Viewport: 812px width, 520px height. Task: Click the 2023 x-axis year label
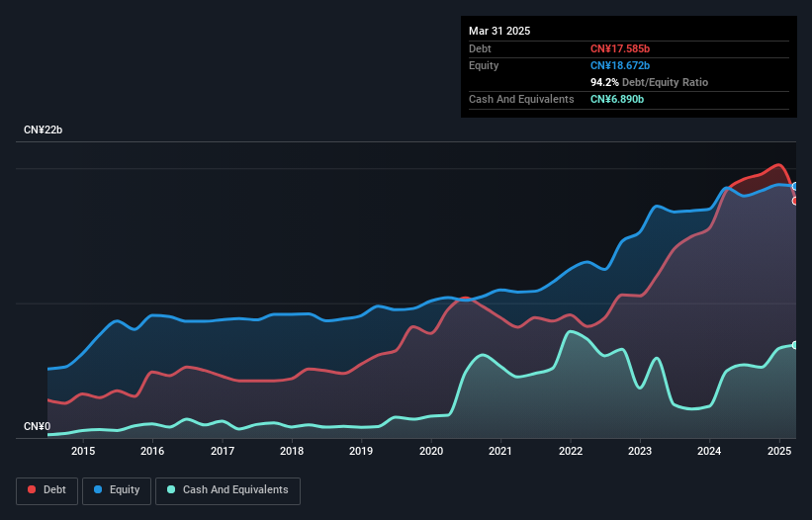pyautogui.click(x=640, y=452)
